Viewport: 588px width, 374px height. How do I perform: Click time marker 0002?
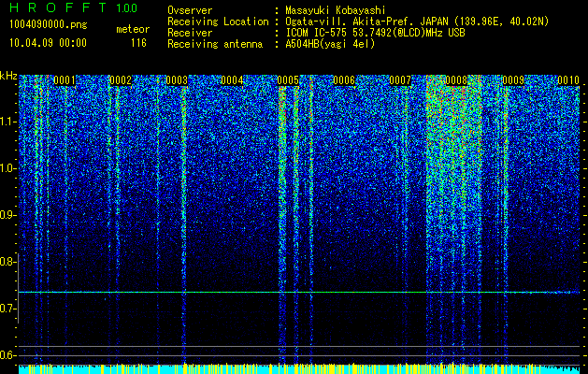tap(121, 80)
